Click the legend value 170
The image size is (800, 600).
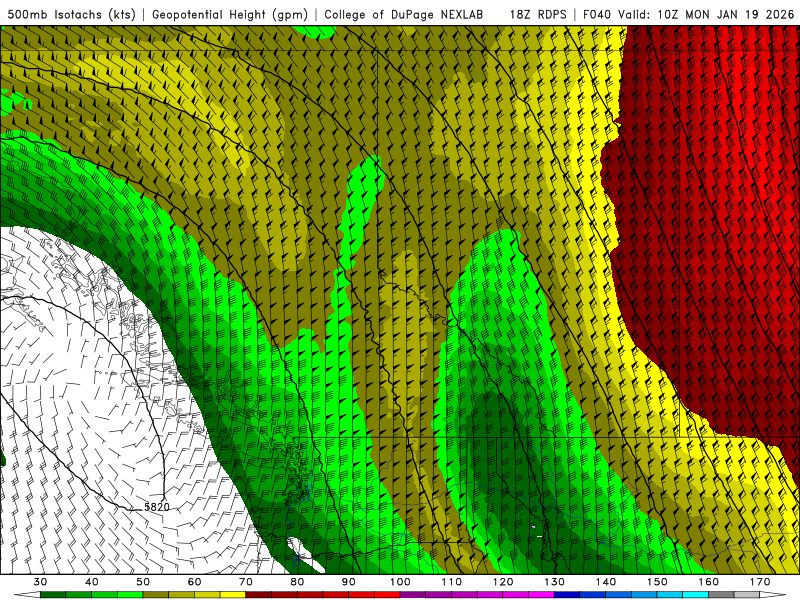(760, 582)
